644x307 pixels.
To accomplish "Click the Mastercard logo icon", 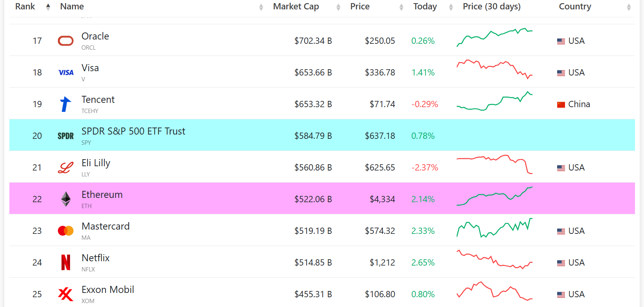I will point(66,231).
